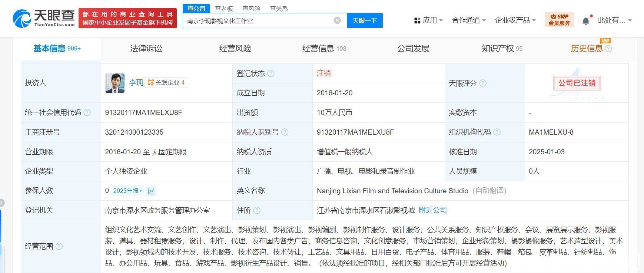
Task: Clear the search box text
Action: 337,20
